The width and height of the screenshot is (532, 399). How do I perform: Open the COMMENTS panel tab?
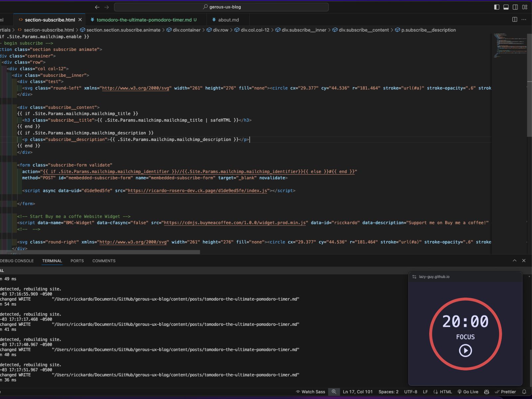pos(104,261)
